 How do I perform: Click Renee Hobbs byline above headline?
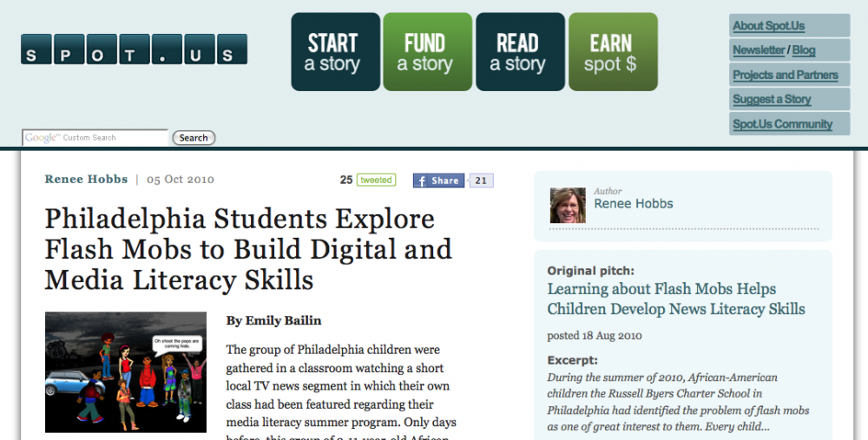(85, 180)
